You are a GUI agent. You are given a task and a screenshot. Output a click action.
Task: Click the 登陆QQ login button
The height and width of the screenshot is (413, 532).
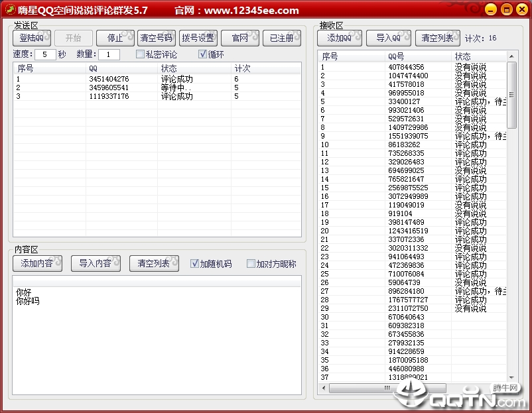click(x=31, y=38)
